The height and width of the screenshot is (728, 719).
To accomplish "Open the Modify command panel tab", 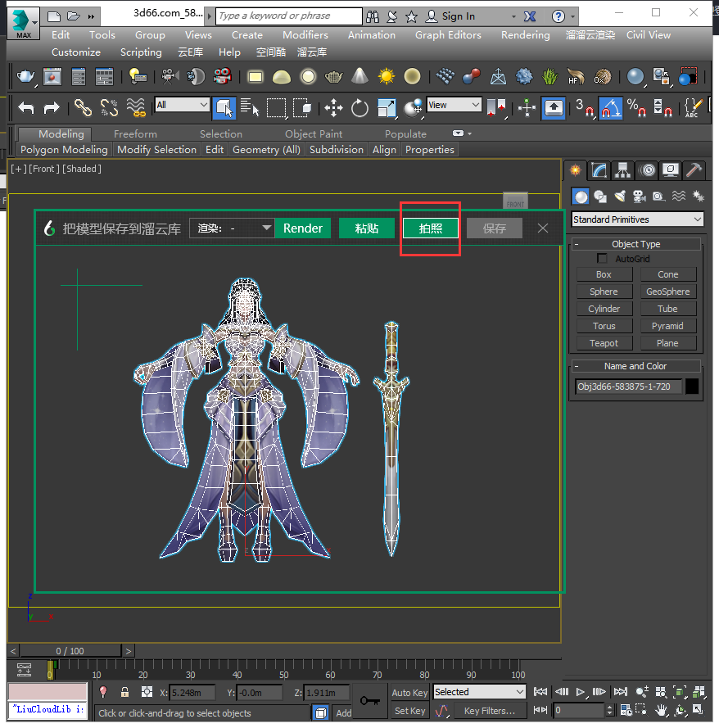I will pyautogui.click(x=599, y=170).
